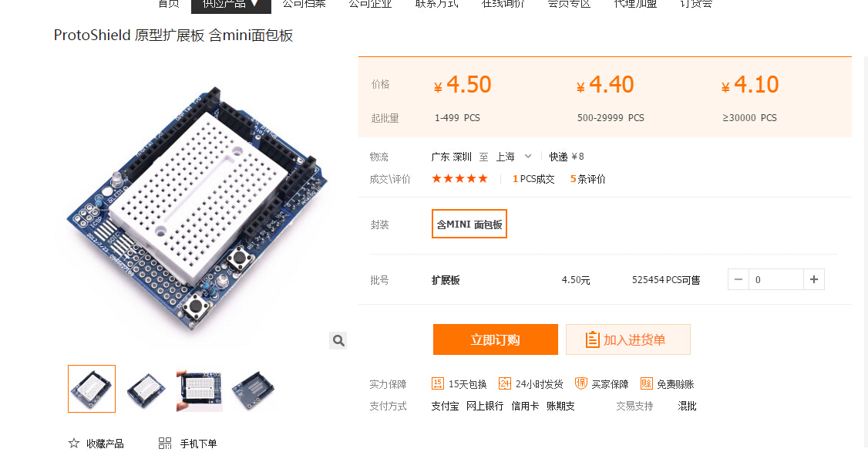Select the third product thumbnail

click(200, 389)
